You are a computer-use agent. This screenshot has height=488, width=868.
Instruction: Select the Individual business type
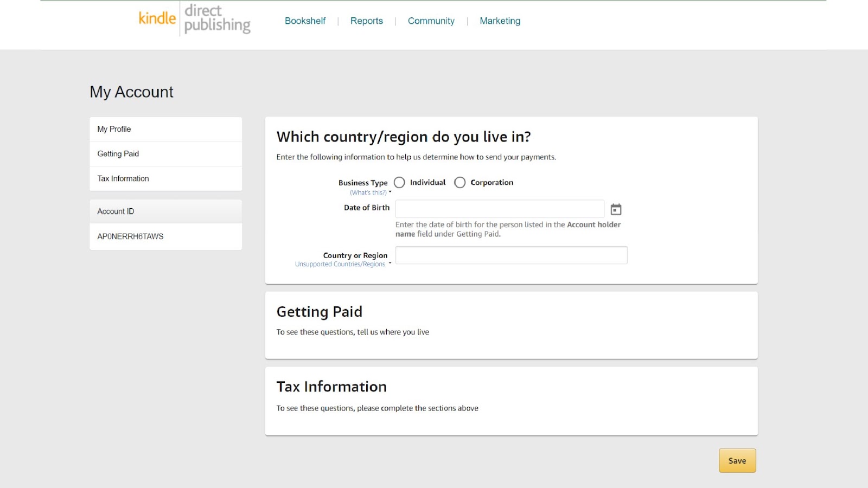click(x=400, y=183)
